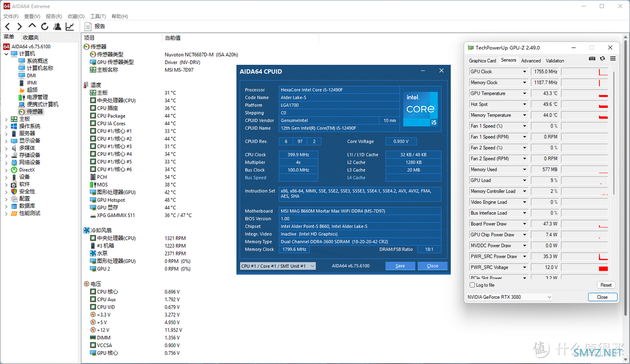Click the 电源管理 battery icon in tree
Viewport: 630px width, 364px height.
pos(22,97)
